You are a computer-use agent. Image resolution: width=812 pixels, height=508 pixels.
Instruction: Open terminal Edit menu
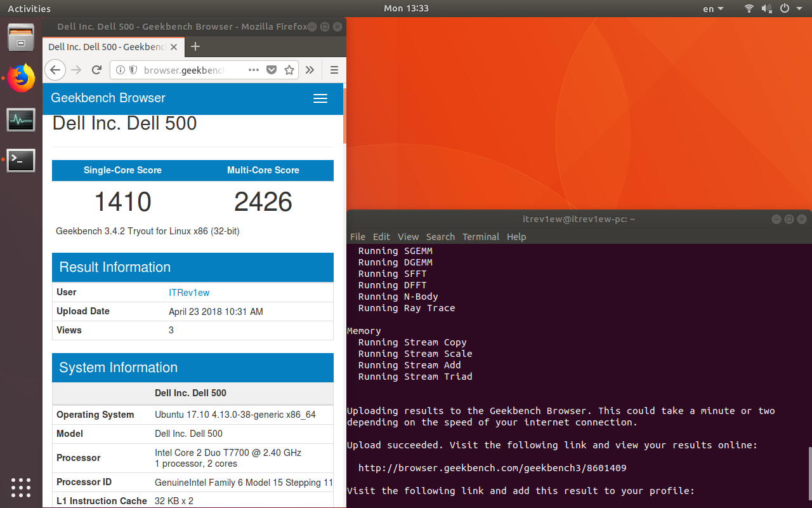pos(381,236)
